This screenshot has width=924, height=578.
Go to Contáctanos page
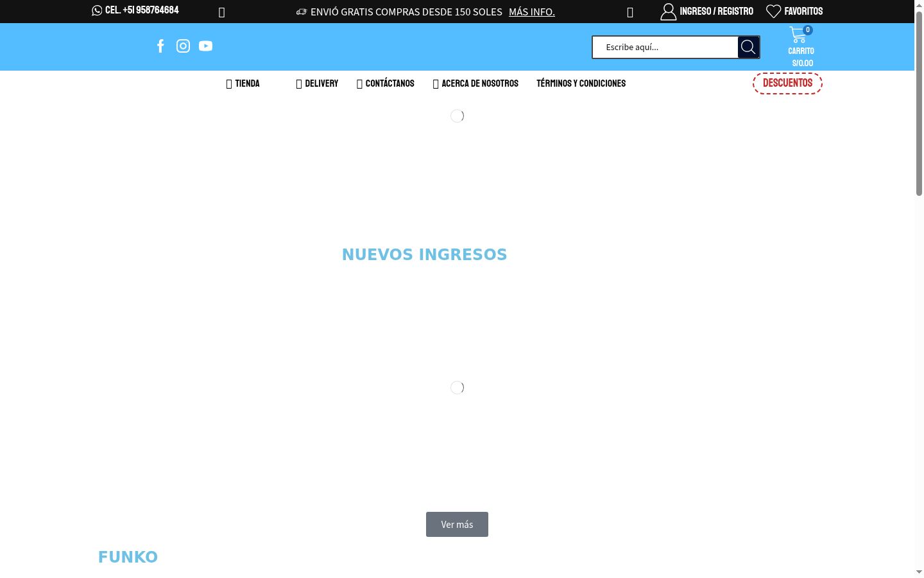click(x=386, y=83)
